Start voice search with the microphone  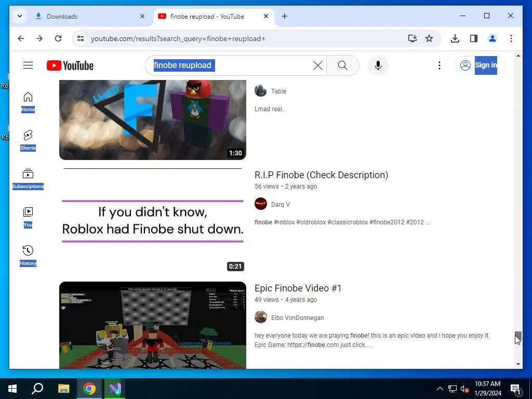pos(378,65)
